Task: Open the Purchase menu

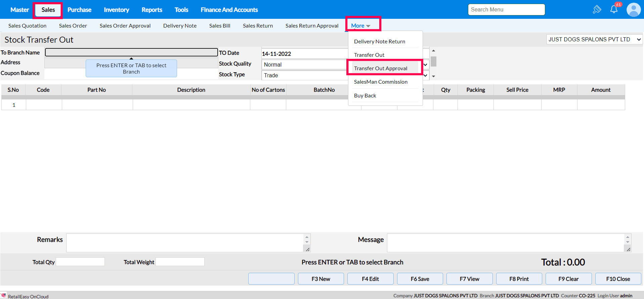Action: (x=79, y=10)
